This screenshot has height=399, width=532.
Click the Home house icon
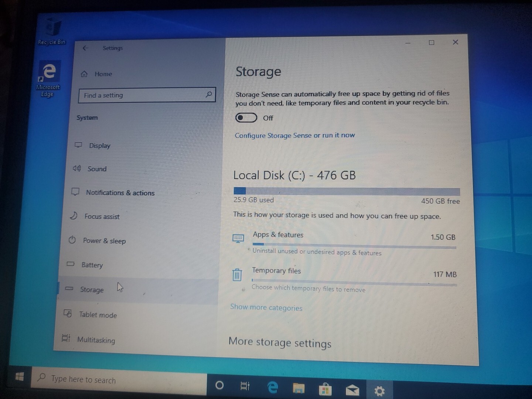84,74
